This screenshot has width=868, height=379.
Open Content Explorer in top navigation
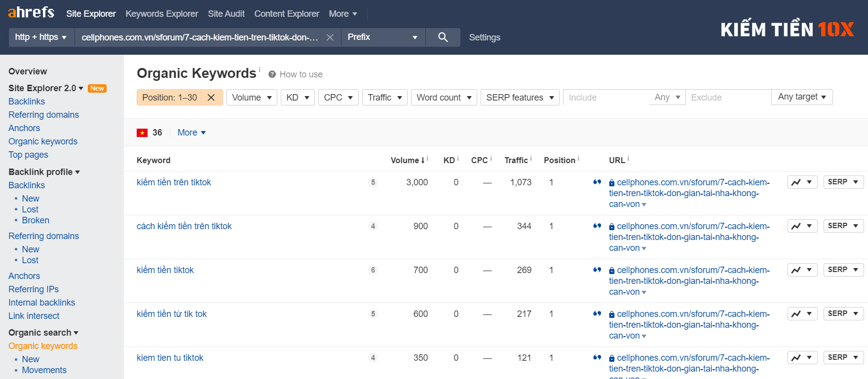pos(287,14)
